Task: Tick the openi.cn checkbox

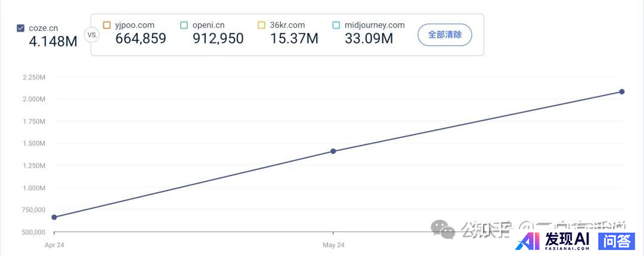Action: click(184, 25)
